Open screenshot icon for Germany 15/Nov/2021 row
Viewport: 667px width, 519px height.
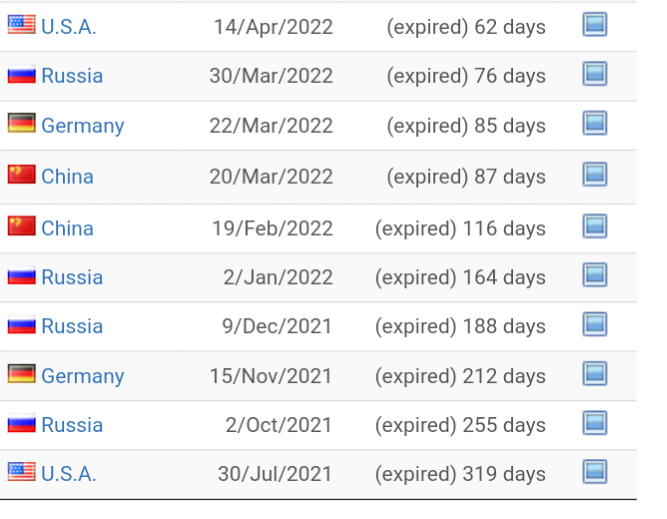click(594, 374)
